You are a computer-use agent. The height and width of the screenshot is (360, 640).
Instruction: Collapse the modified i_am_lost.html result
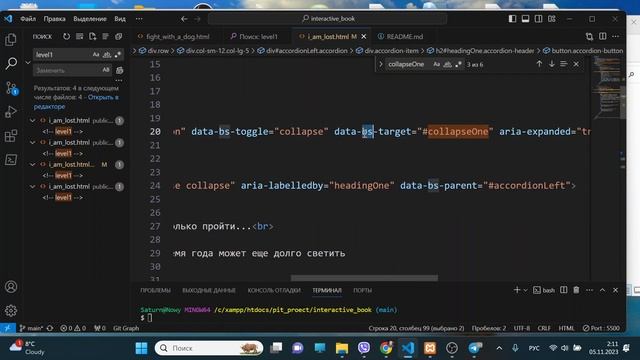pos(33,164)
